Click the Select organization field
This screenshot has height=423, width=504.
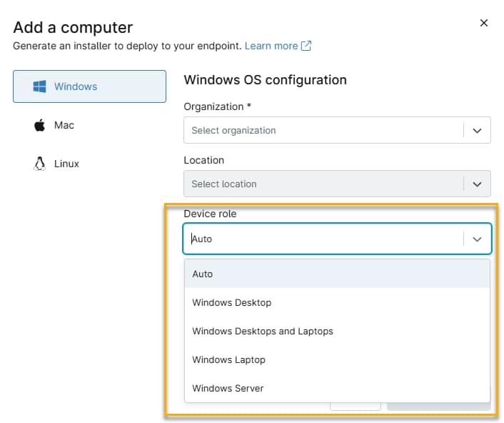(x=323, y=131)
